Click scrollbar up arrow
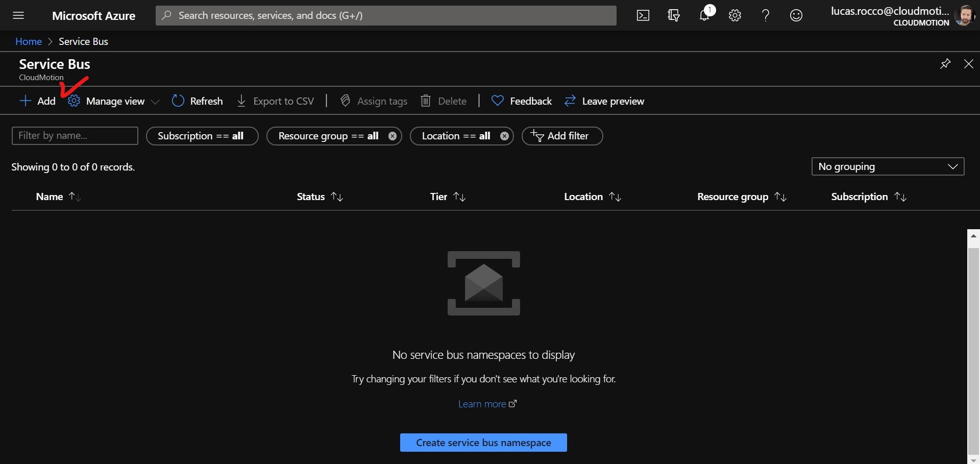This screenshot has height=464, width=980. [x=973, y=235]
